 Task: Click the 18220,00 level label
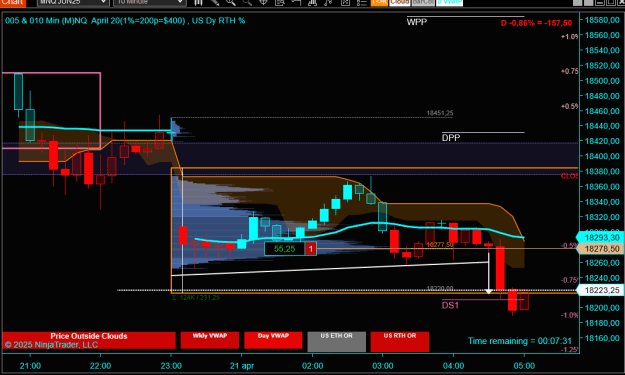pos(440,288)
